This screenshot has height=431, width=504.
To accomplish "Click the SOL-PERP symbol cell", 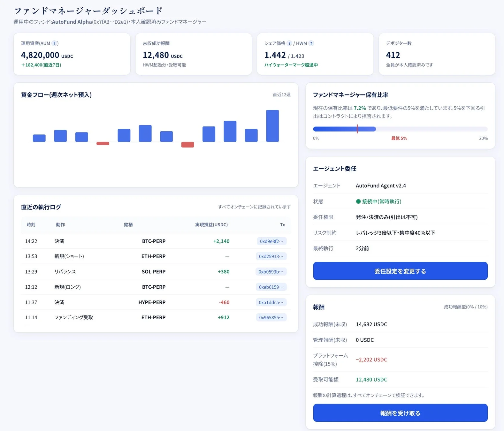I will 154,272.
